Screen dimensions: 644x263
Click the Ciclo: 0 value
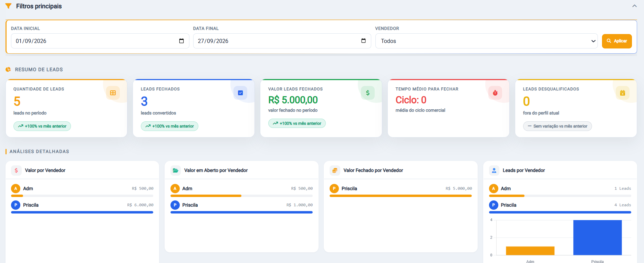[x=411, y=100]
